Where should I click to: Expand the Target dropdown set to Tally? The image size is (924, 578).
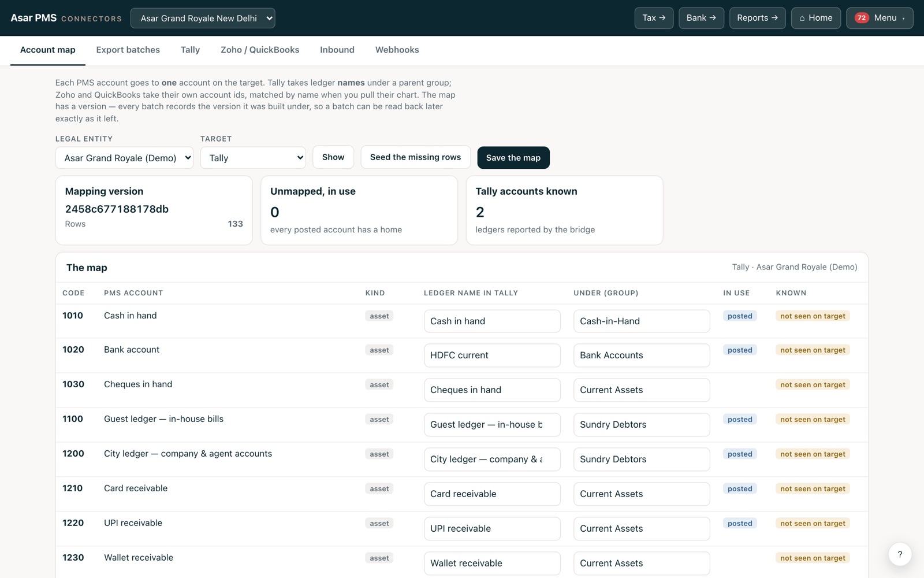coord(253,158)
